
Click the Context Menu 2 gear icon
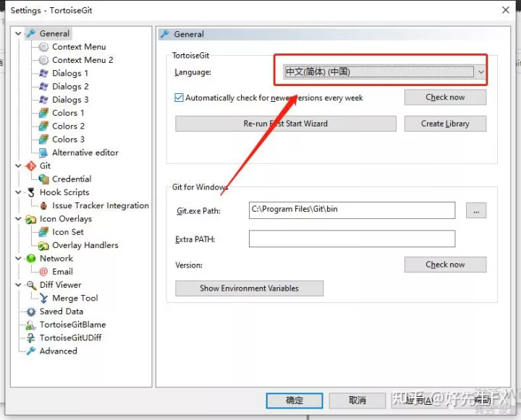point(43,60)
